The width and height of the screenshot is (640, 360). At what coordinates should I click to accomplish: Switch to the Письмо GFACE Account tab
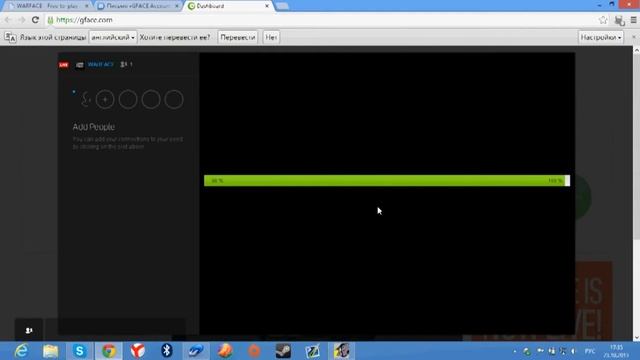pyautogui.click(x=138, y=6)
